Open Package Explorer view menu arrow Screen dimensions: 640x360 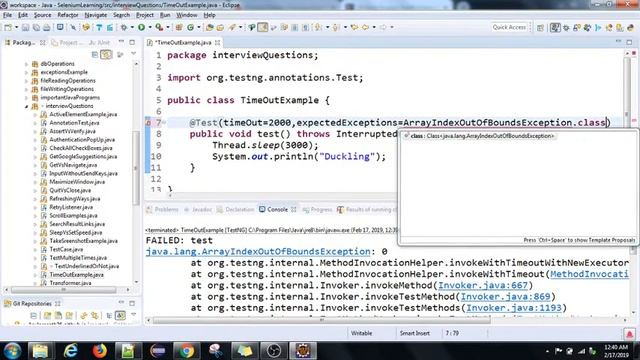(133, 54)
